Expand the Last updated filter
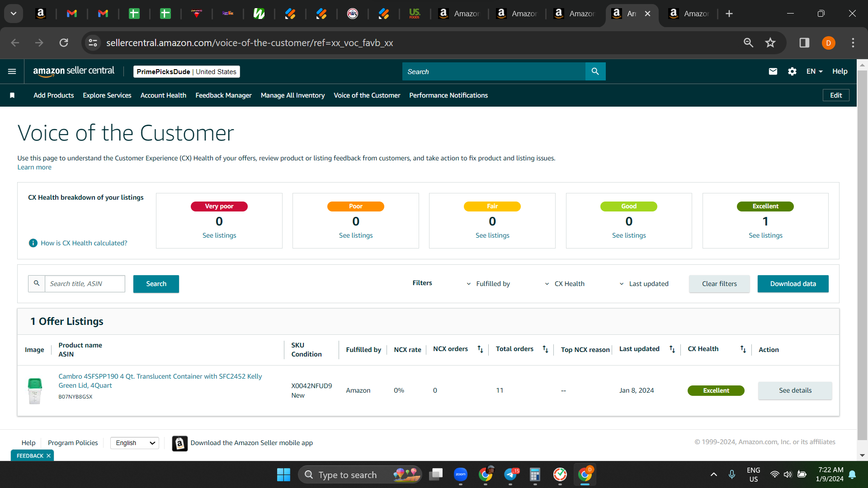The height and width of the screenshot is (488, 868). click(644, 284)
